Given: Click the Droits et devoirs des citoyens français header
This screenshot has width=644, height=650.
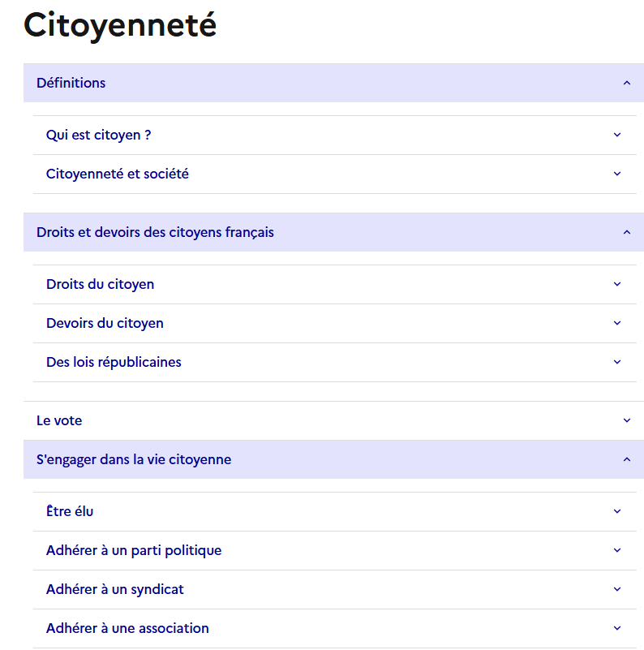Looking at the screenshot, I should (x=333, y=232).
